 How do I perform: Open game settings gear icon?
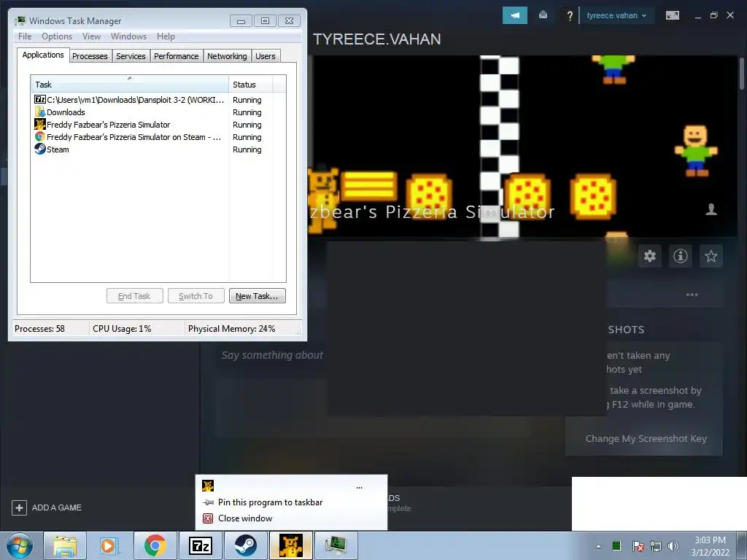(650, 256)
